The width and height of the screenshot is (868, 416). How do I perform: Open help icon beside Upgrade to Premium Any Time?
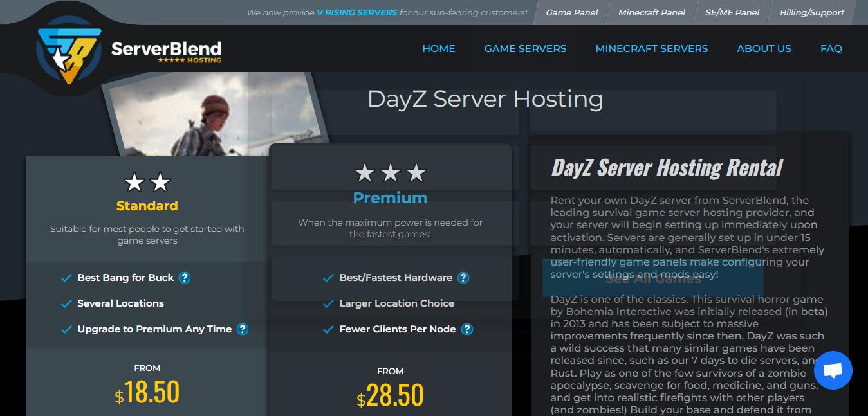point(243,329)
